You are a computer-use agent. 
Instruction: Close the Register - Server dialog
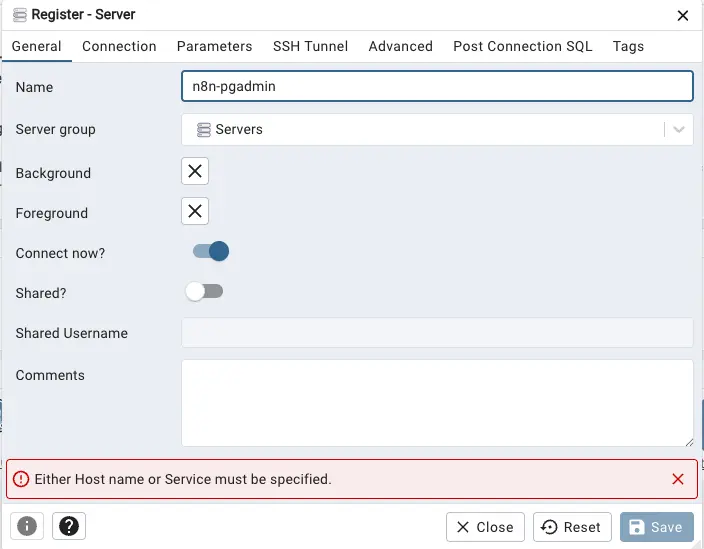pos(682,16)
